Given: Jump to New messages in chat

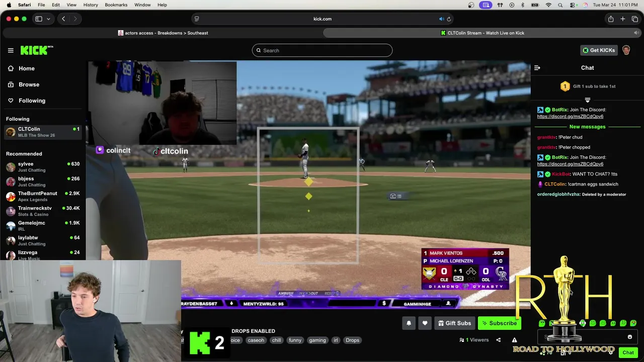Looking at the screenshot, I should coord(587,127).
